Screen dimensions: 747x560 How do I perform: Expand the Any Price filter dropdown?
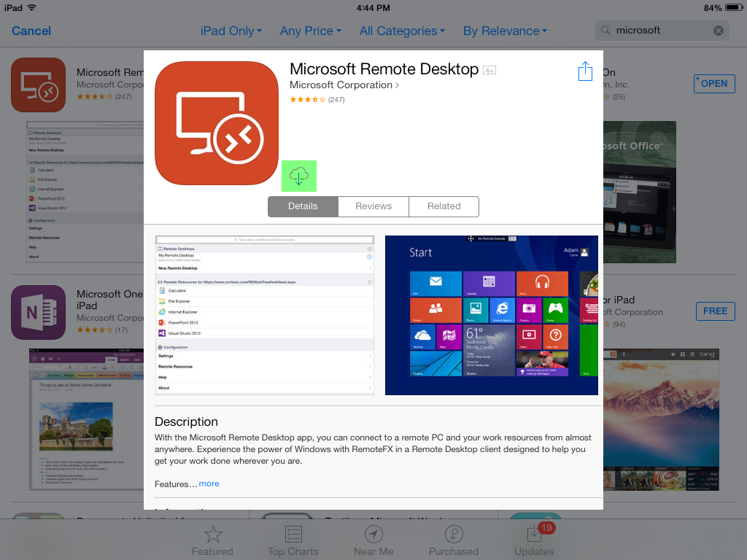311,31
